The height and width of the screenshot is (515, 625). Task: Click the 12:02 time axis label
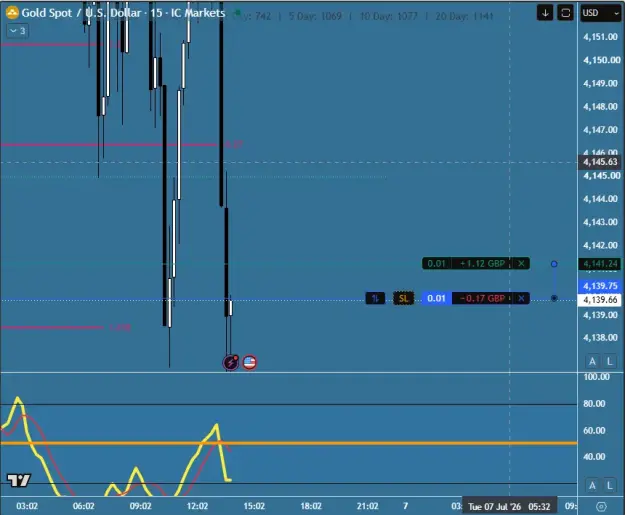(x=197, y=506)
